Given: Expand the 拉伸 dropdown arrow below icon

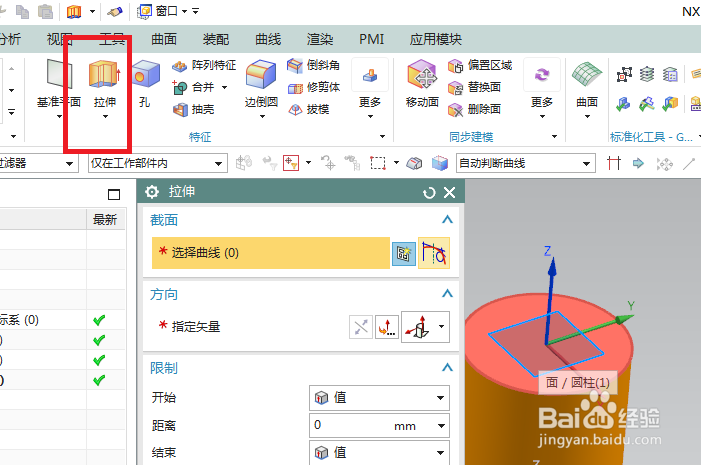Looking at the screenshot, I should click(106, 117).
